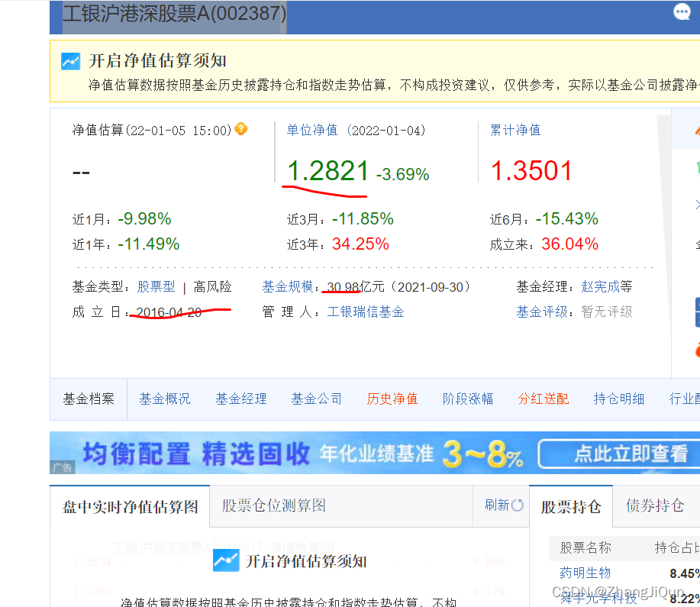
Task: Click fund title 工银沪港深股票A(002387)
Action: click(x=174, y=14)
